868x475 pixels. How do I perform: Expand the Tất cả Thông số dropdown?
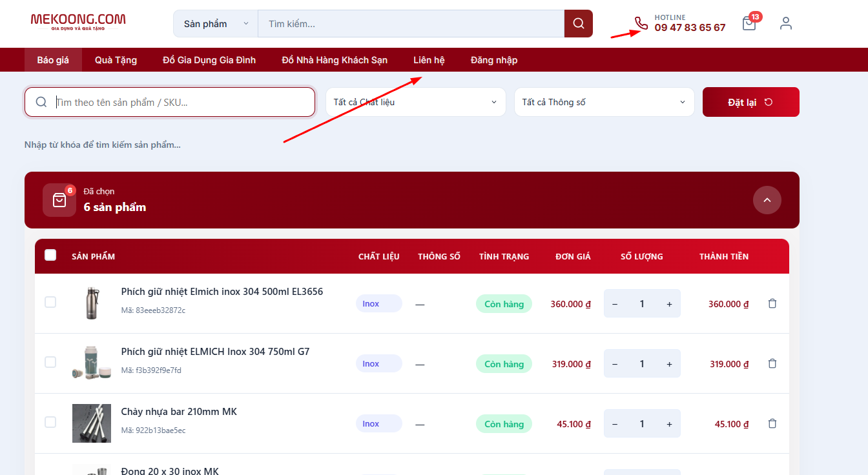point(604,102)
